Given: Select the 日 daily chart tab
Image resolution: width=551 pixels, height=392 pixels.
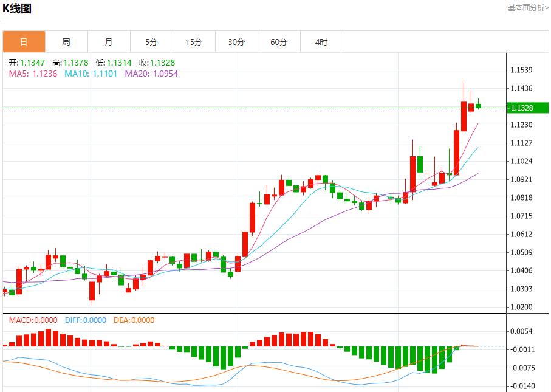Looking at the screenshot, I should [23, 41].
